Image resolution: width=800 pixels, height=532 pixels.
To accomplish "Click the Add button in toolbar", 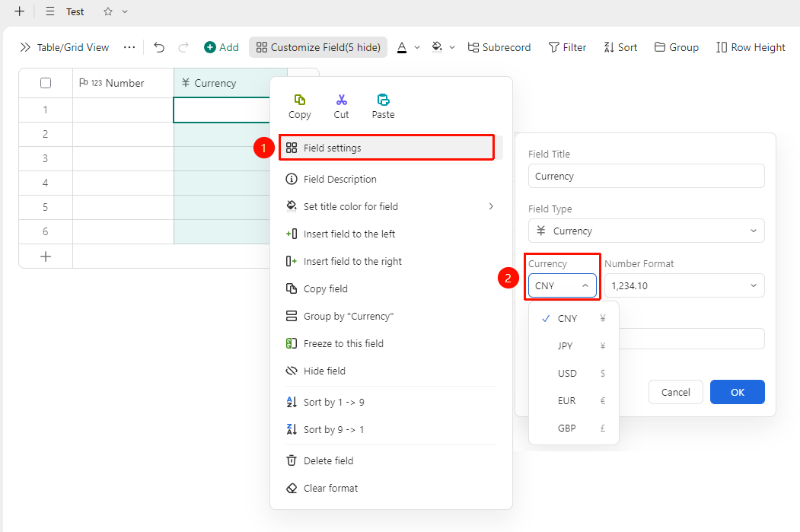I will click(x=222, y=47).
